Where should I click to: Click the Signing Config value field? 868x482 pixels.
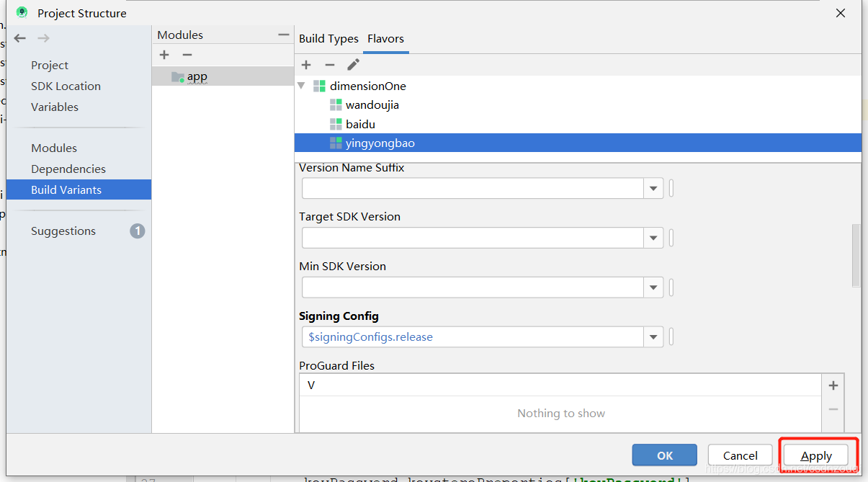point(473,336)
